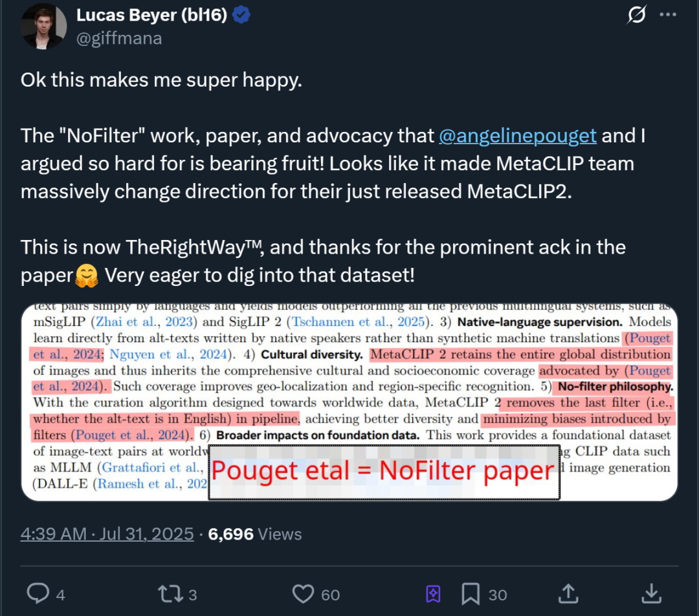Click the Grok slashed-circle icon
This screenshot has width=699, height=616.
click(x=637, y=15)
